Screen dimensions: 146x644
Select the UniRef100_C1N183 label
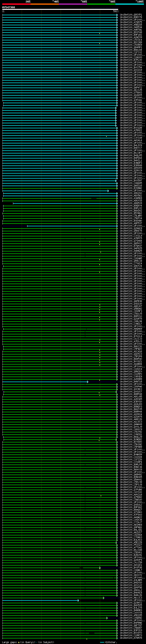point(131,58)
